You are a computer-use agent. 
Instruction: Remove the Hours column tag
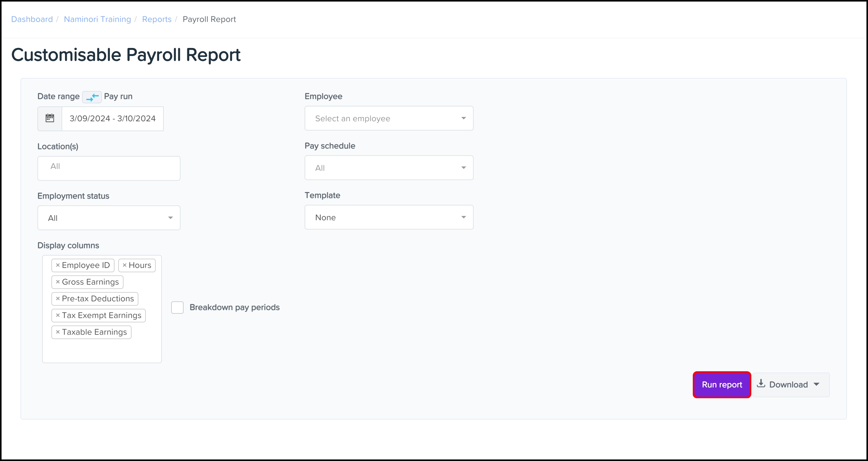click(x=124, y=265)
